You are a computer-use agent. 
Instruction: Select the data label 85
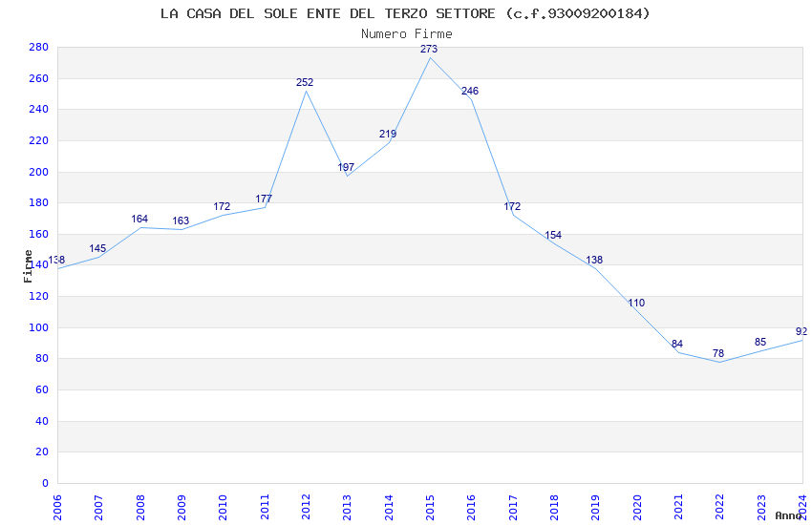[x=760, y=343]
